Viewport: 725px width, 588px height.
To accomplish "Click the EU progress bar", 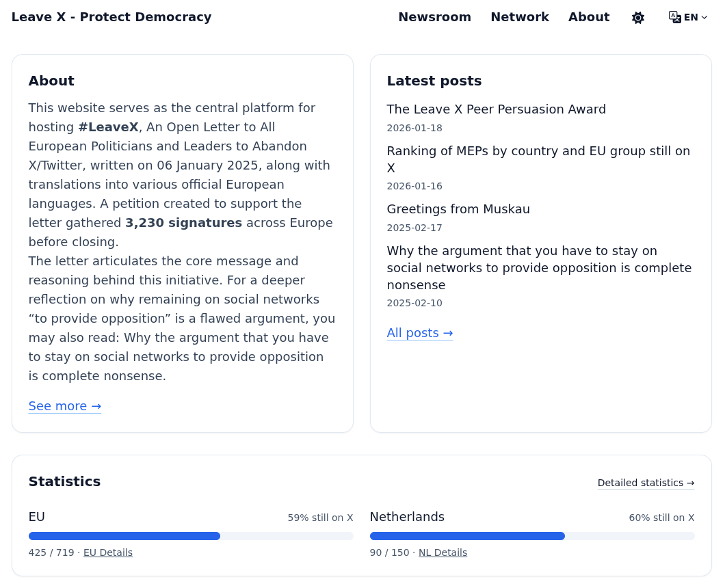I will pos(191,536).
